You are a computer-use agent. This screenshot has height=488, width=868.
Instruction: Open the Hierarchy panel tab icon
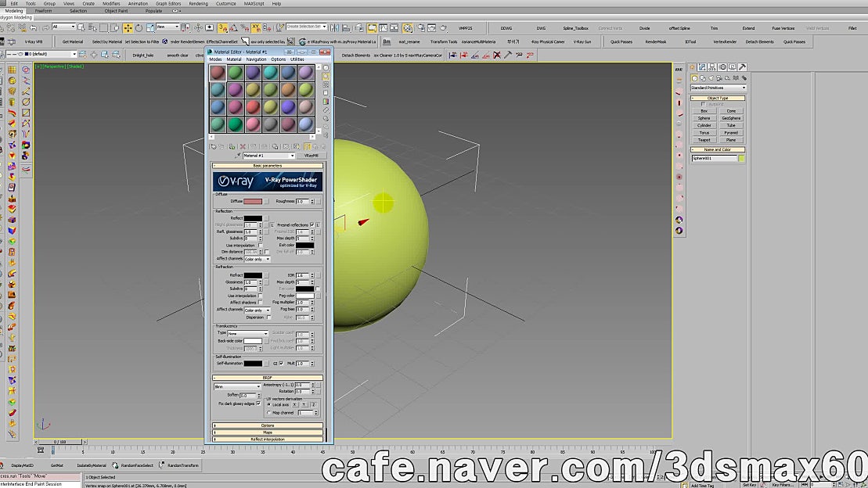(x=711, y=66)
